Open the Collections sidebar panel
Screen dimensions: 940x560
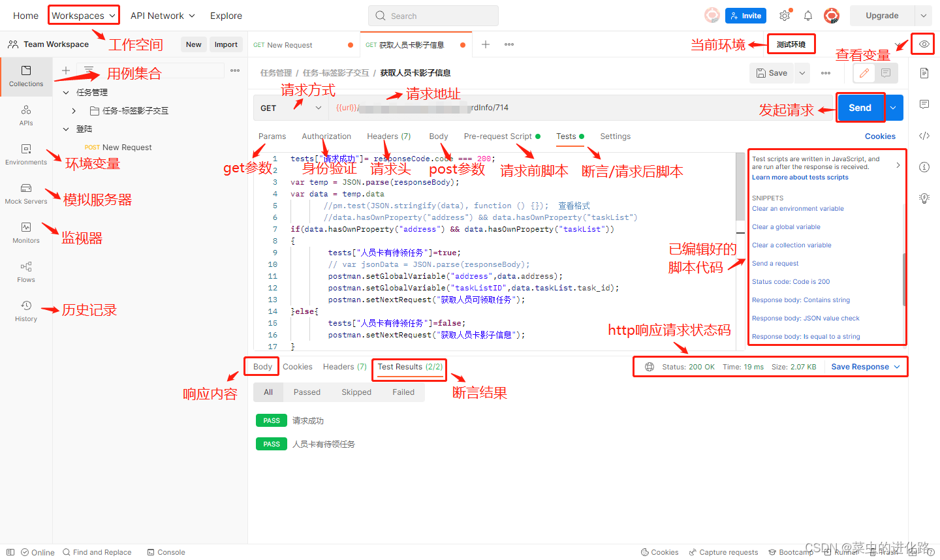point(26,76)
